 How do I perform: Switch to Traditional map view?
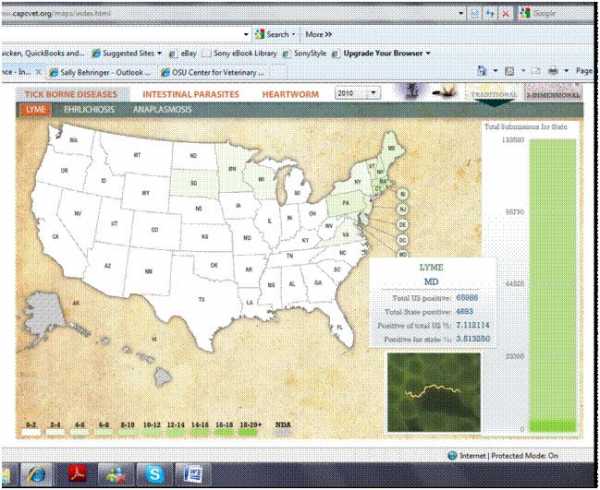coord(495,93)
